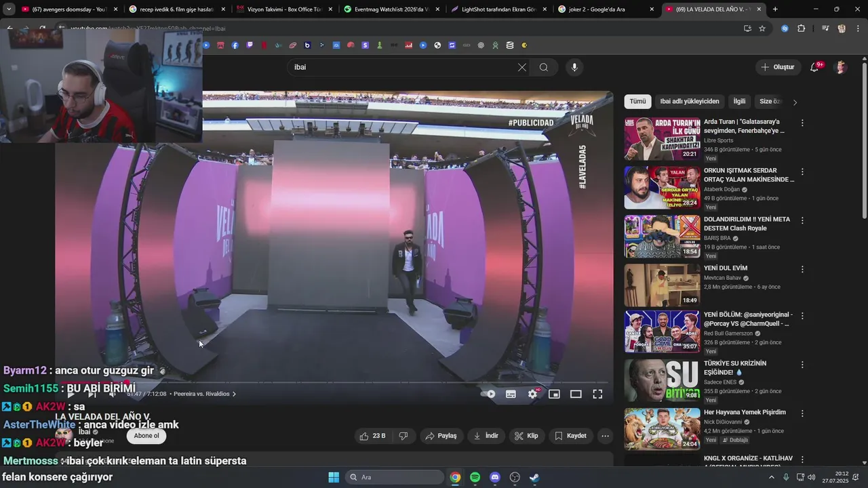Viewport: 868px width, 488px height.
Task: Bookmark this page with star icon
Action: tap(762, 28)
